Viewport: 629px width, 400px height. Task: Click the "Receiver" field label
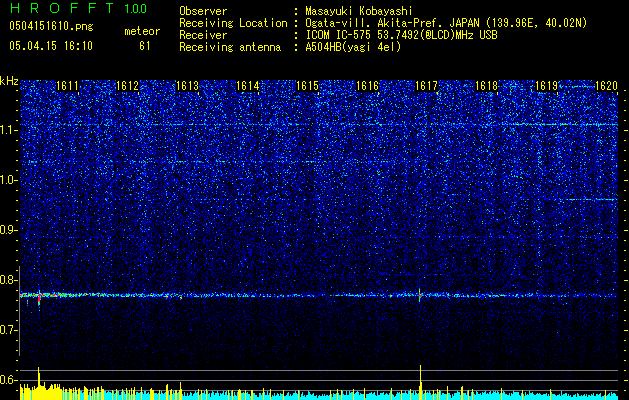click(x=203, y=35)
